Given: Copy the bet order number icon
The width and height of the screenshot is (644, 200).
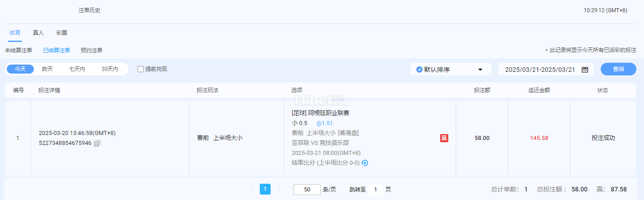Looking at the screenshot, I should [x=97, y=143].
